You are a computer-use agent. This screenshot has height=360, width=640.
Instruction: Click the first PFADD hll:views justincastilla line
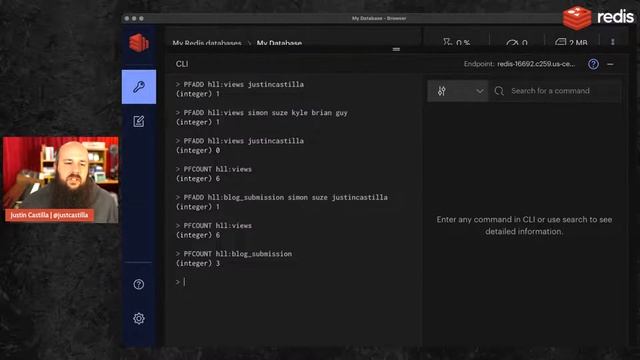(240, 84)
